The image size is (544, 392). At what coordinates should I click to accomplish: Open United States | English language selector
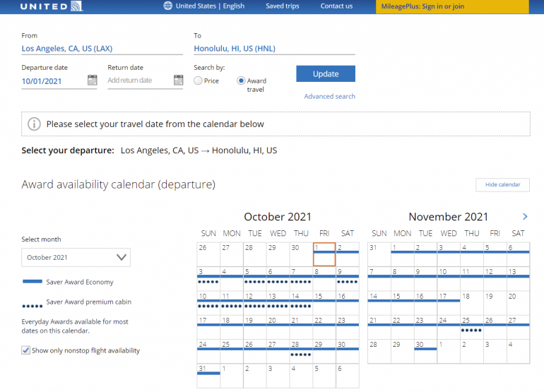pyautogui.click(x=210, y=6)
